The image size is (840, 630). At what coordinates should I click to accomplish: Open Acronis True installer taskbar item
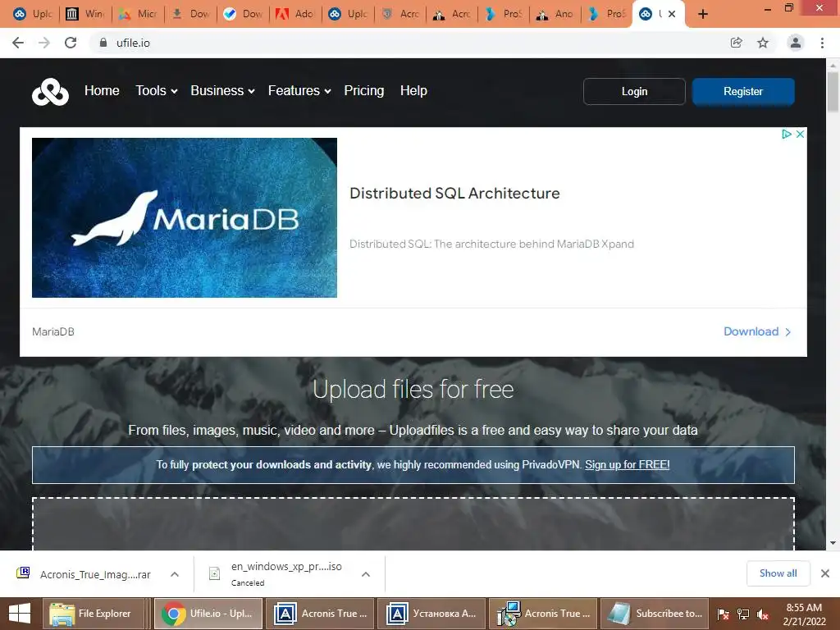[x=543, y=614]
